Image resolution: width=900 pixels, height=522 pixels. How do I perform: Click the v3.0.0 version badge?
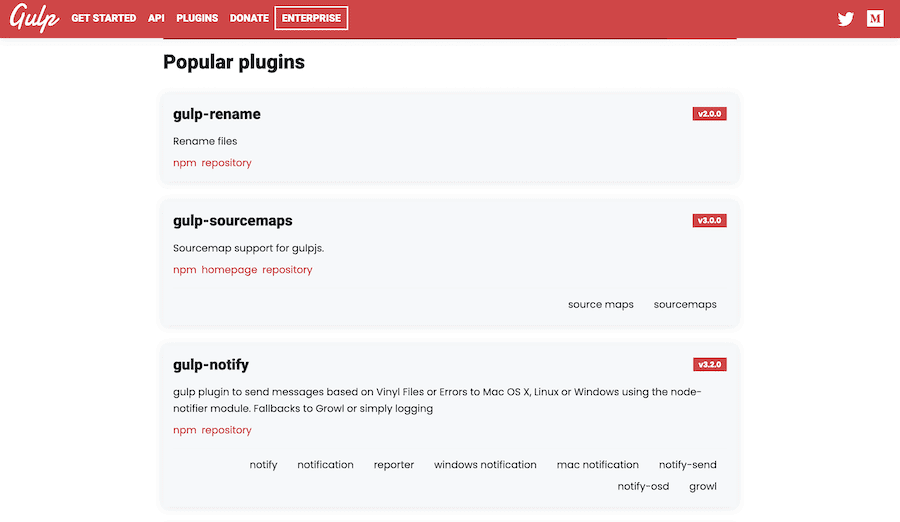(x=709, y=221)
